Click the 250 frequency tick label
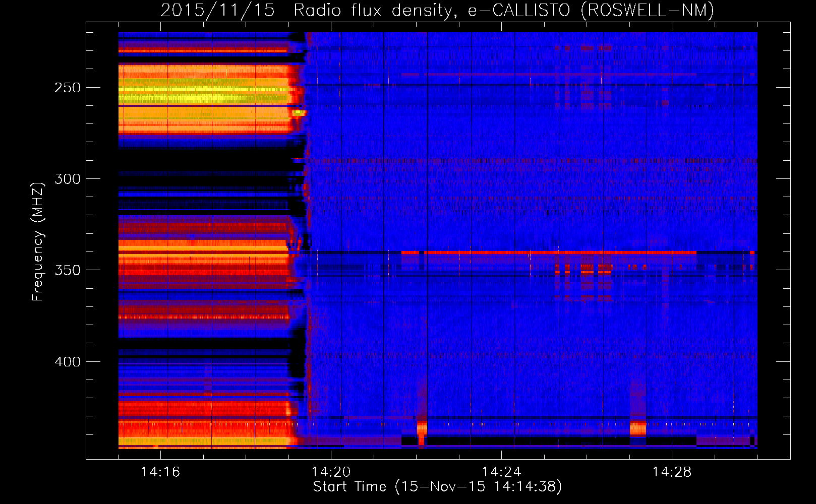Image resolution: width=816 pixels, height=504 pixels. (68, 88)
